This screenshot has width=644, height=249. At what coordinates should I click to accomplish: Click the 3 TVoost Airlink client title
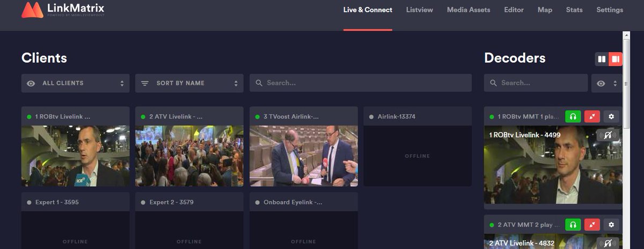(291, 116)
